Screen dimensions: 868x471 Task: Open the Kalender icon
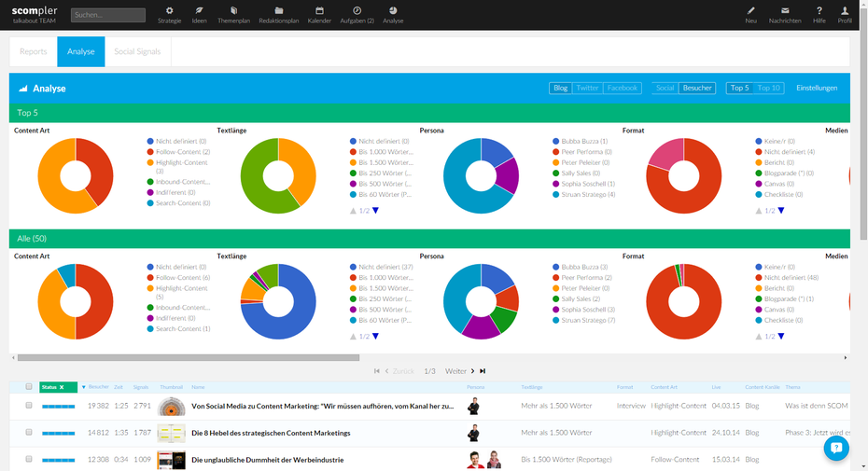pos(319,10)
